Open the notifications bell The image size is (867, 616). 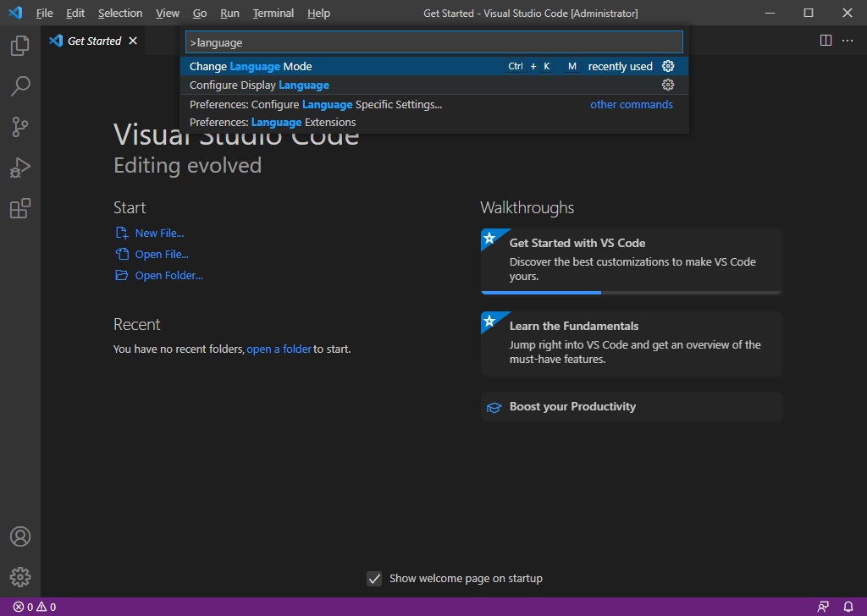(848, 607)
